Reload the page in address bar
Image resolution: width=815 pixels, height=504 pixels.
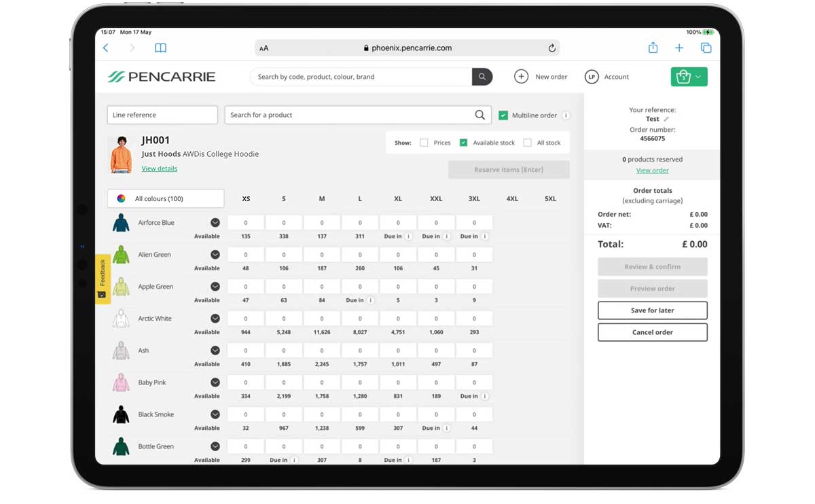[x=551, y=48]
